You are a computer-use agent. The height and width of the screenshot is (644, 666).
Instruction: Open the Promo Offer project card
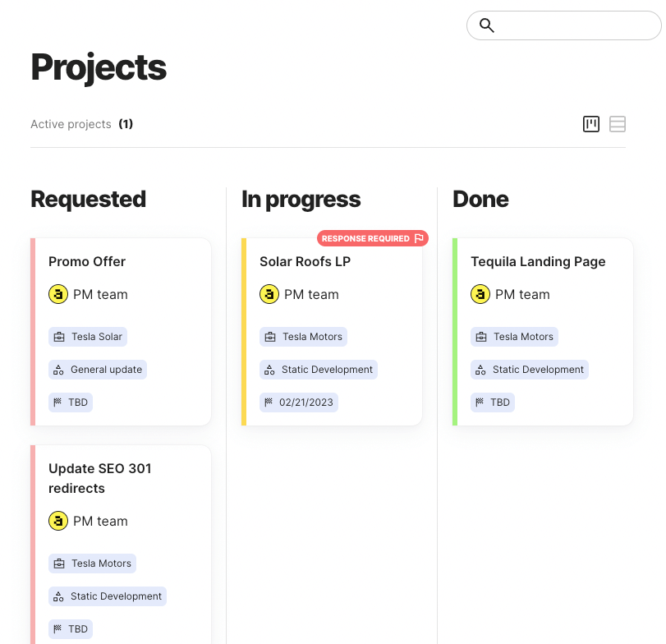[121, 332]
